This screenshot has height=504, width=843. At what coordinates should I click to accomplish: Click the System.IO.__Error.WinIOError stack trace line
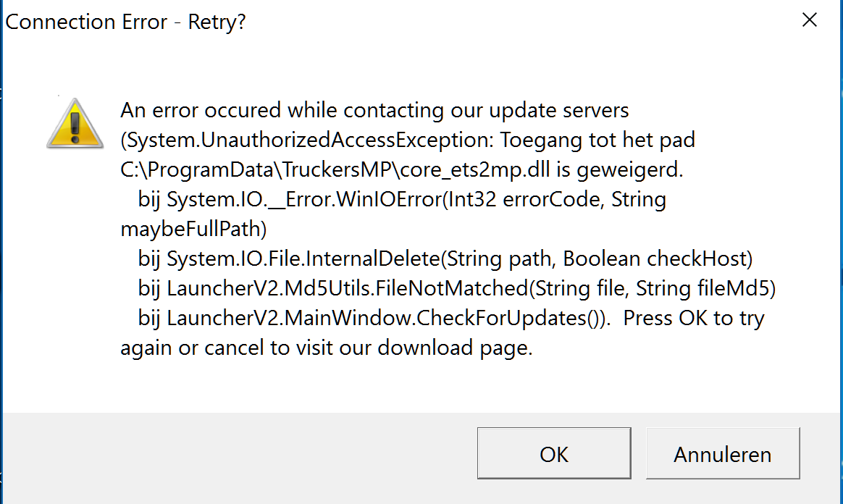(x=402, y=199)
